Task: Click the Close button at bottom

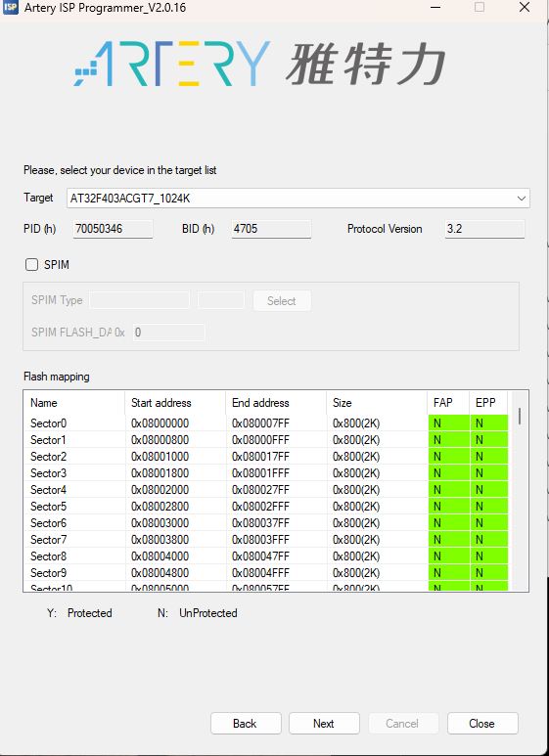Action: tap(482, 723)
